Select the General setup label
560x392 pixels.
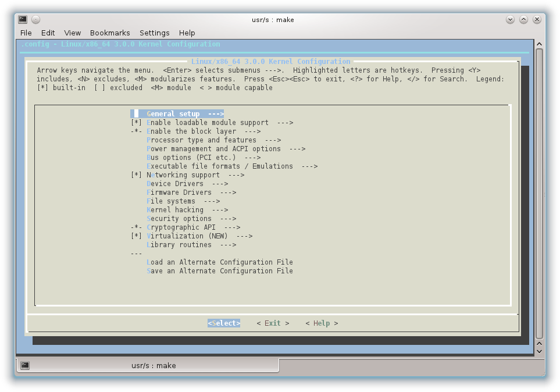[173, 113]
